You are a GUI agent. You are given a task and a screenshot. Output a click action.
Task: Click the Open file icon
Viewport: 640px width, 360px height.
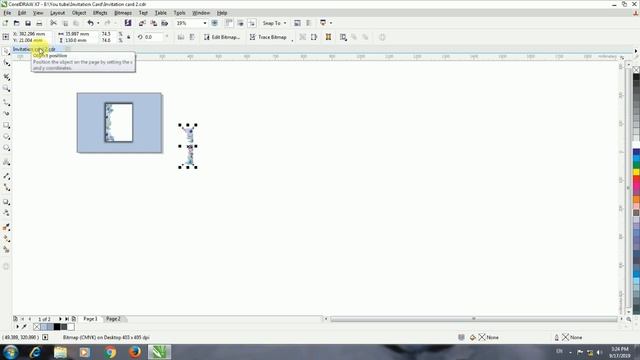(x=17, y=23)
